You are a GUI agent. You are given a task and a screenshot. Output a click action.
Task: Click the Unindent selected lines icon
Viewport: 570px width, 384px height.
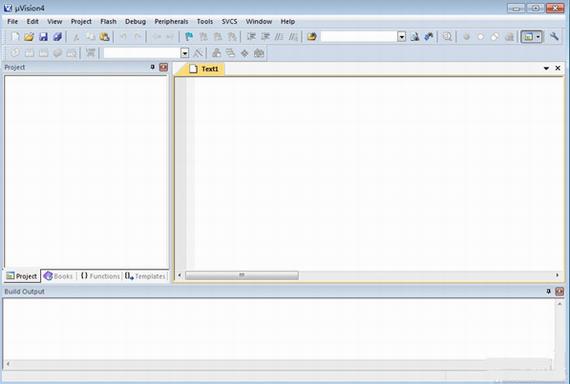click(x=265, y=37)
